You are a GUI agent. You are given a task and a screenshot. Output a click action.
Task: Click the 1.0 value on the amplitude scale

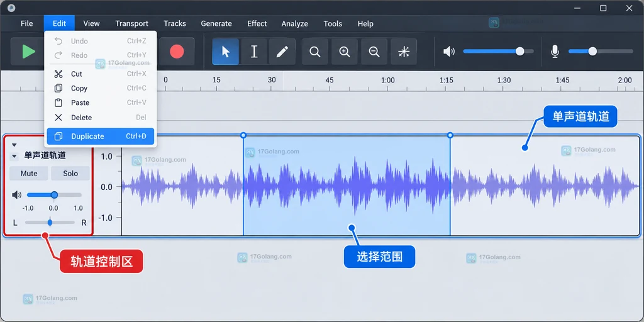coord(107,157)
